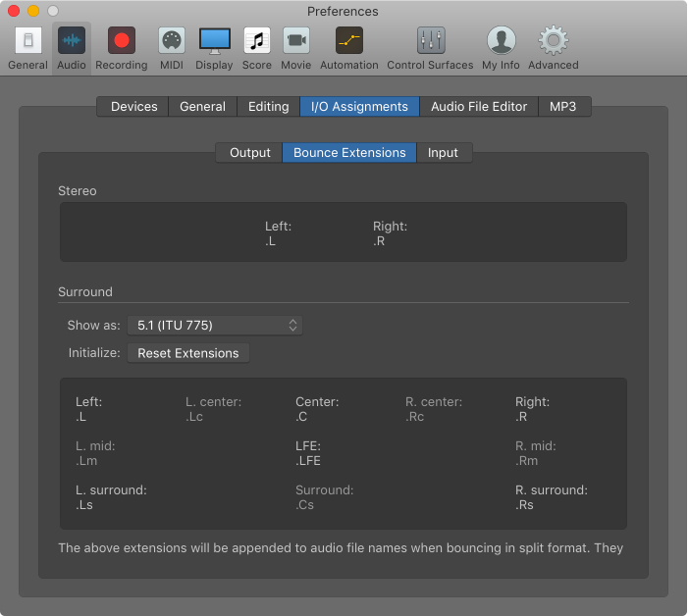The width and height of the screenshot is (689, 616).
Task: Edit the Surround Left .L extension field
Action: [80, 417]
